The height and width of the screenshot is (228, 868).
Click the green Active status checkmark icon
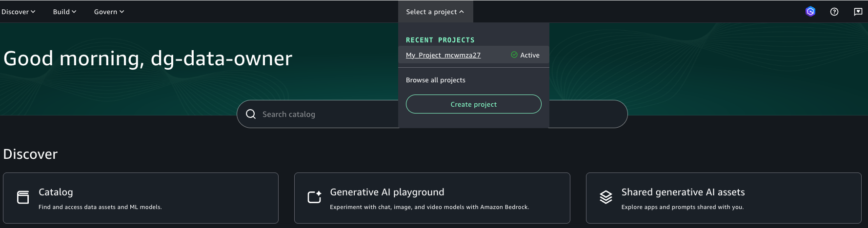pyautogui.click(x=514, y=55)
